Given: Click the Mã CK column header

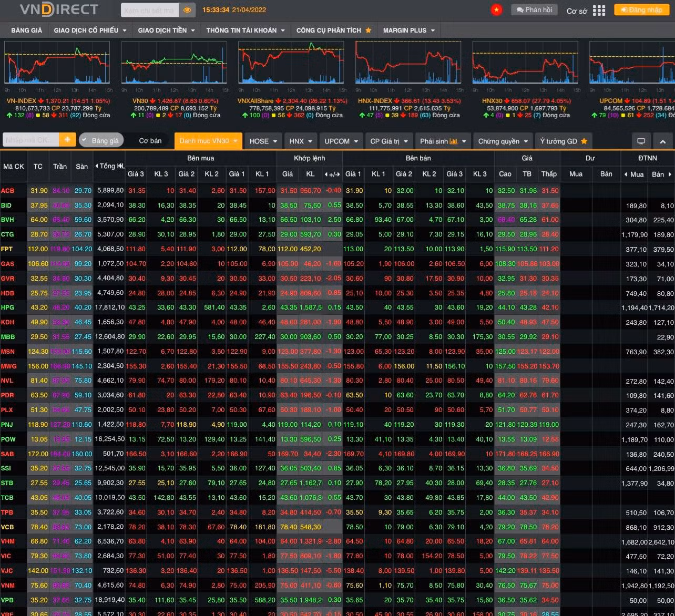Looking at the screenshot, I should [x=14, y=166].
